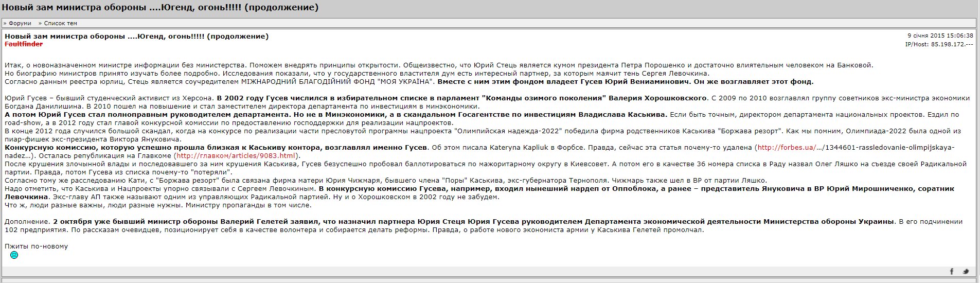Go to the Форуми breadcrumb link
This screenshot has height=283, width=980.
pos(20,23)
